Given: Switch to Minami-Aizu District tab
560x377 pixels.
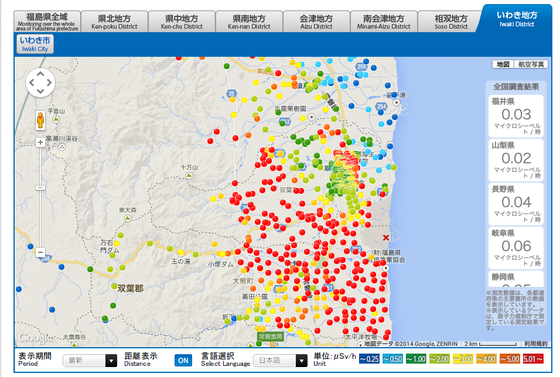Looking at the screenshot, I should click(x=384, y=21).
